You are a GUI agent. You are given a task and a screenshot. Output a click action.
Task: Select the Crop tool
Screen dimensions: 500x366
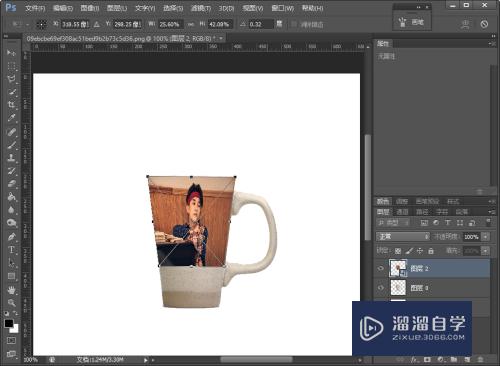click(x=11, y=105)
